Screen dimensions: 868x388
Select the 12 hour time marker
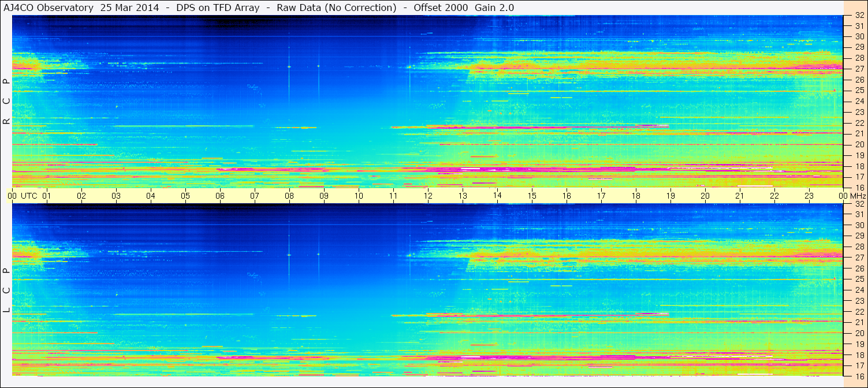[x=428, y=196]
